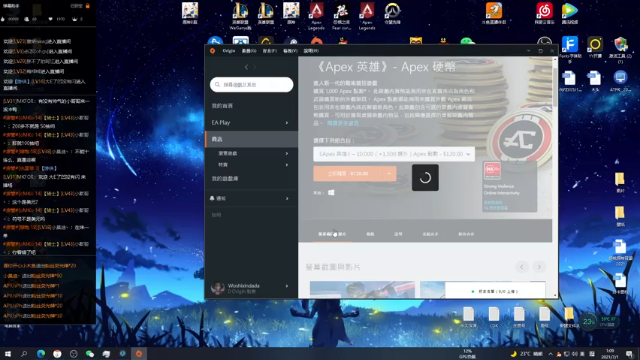This screenshot has width=640, height=360.
Task: Open WeChat from the taskbar
Action: (90, 354)
